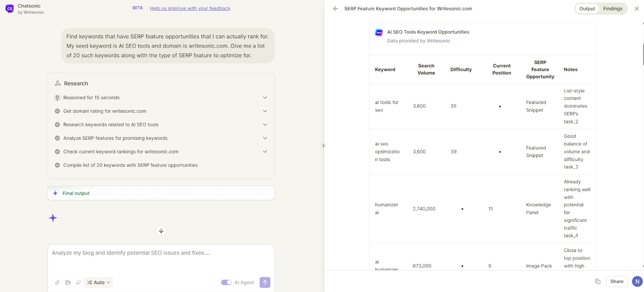644x292 pixels.
Task: Click the panel divider drag handle
Action: click(x=323, y=145)
